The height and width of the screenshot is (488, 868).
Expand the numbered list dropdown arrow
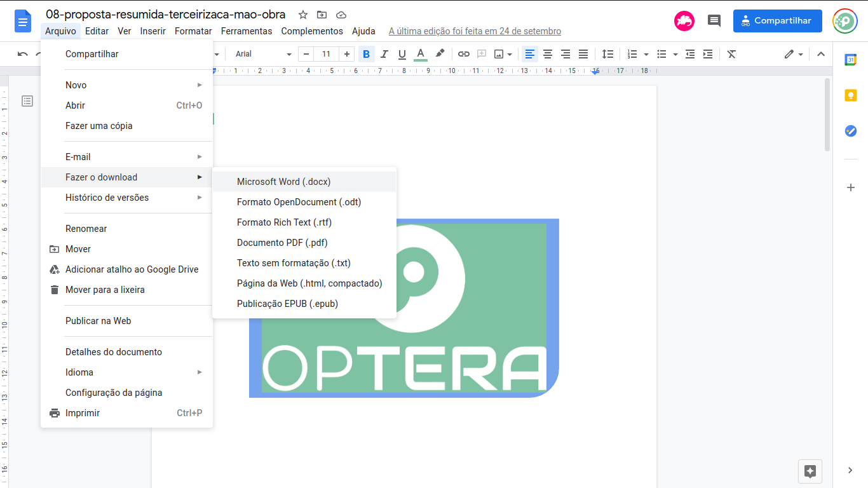pos(646,54)
